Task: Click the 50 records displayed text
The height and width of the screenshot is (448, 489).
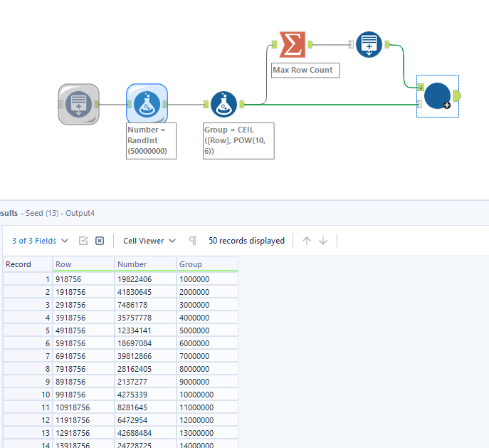Action: tap(246, 241)
